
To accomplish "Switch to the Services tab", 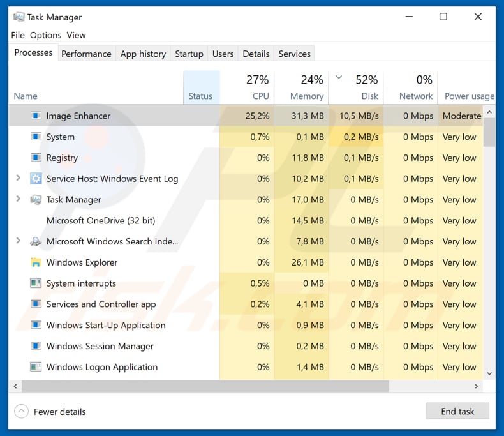I will (x=295, y=54).
